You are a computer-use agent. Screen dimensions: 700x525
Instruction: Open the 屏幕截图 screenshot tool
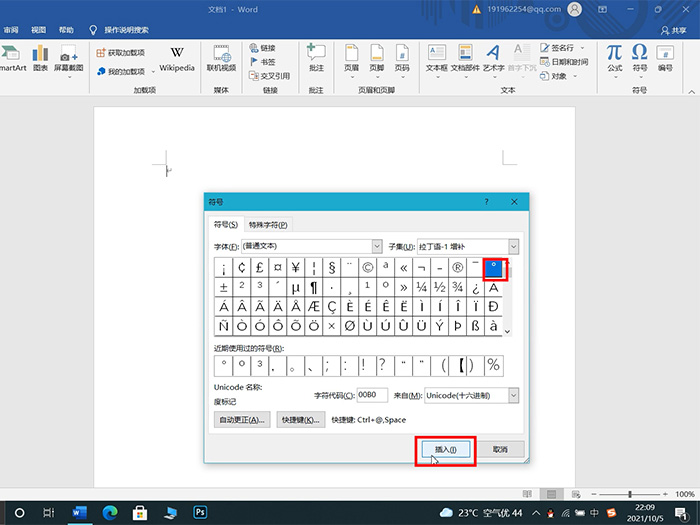[69, 60]
